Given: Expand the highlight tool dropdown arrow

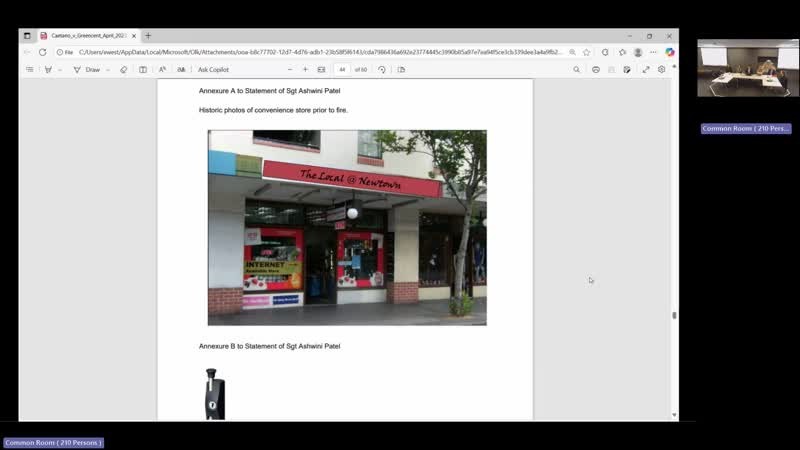Looking at the screenshot, I should click(x=60, y=70).
